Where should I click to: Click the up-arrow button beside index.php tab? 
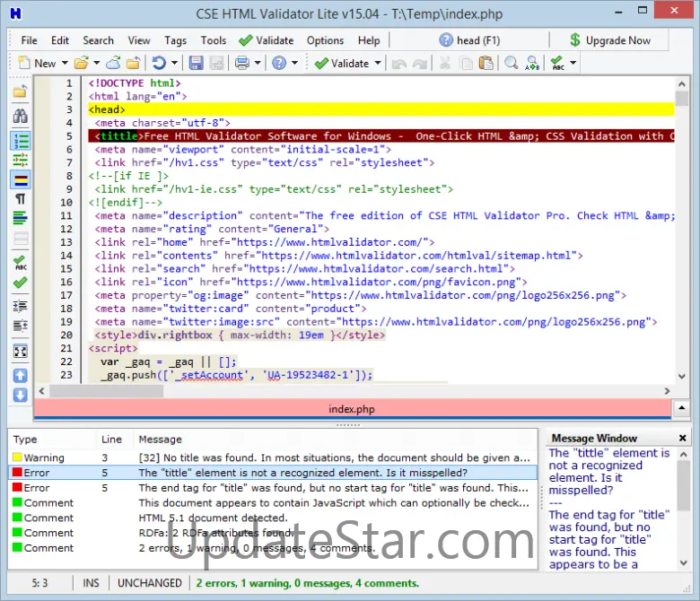[682, 408]
